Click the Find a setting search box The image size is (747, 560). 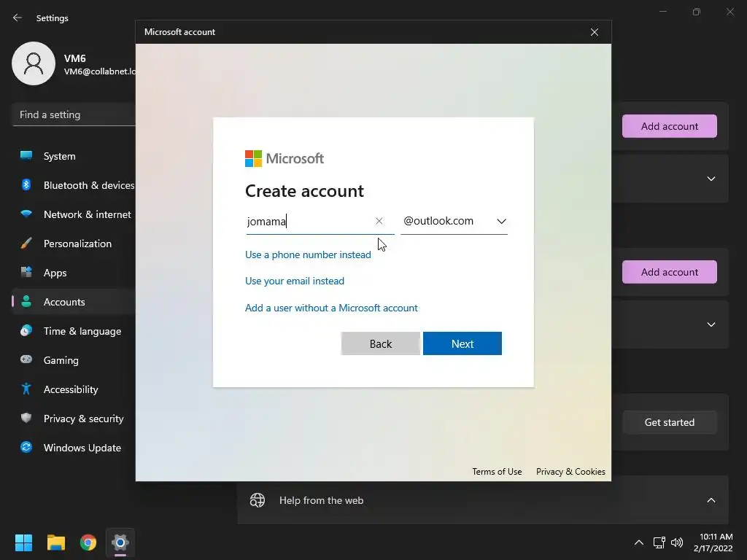74,114
